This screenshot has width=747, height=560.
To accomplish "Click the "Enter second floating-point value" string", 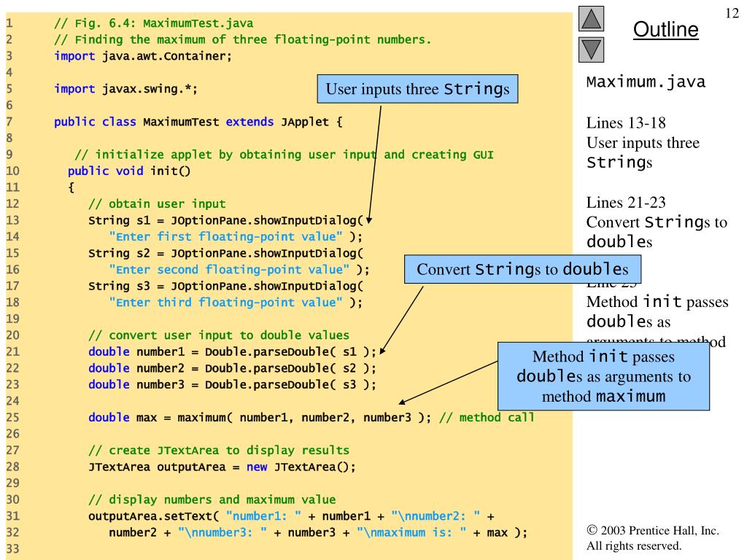I will (229, 270).
